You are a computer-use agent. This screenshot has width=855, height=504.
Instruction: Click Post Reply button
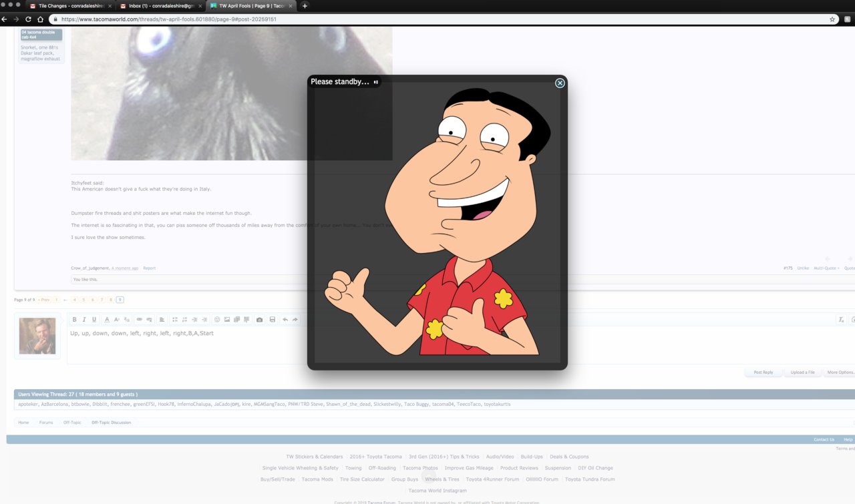(763, 372)
